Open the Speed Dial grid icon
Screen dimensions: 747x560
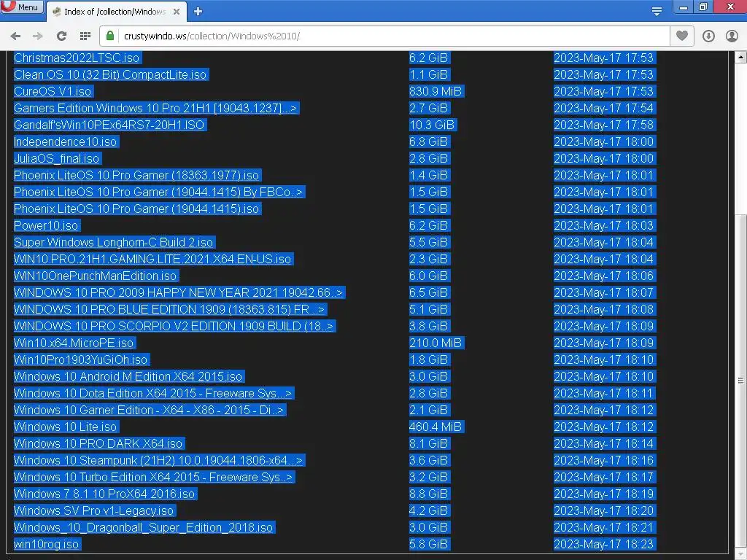(85, 36)
